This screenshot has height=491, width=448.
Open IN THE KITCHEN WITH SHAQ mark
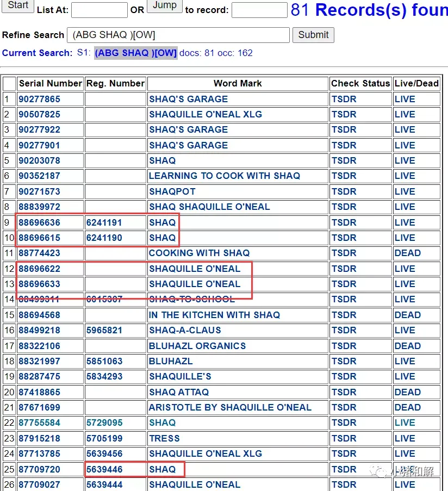click(x=214, y=315)
